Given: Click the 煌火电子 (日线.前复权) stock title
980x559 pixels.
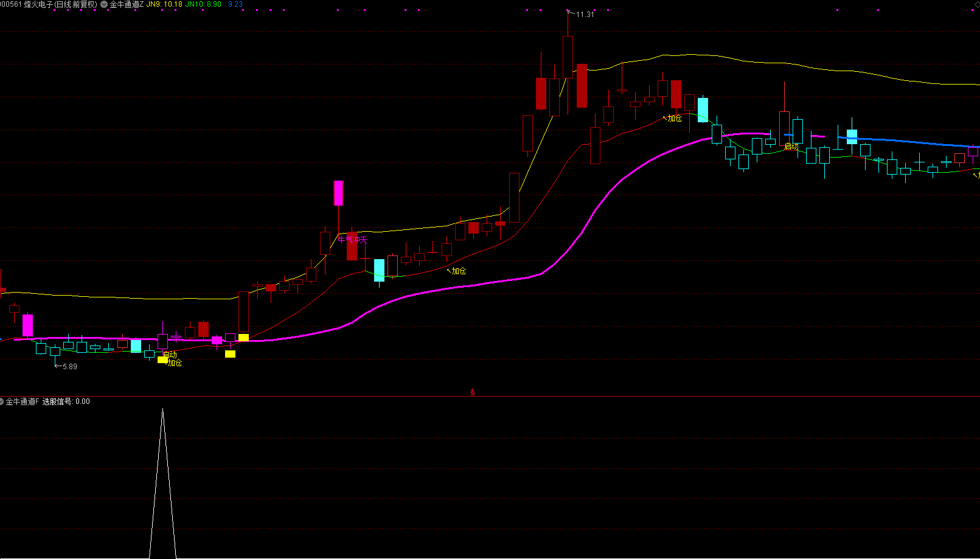Looking at the screenshot, I should point(60,4).
